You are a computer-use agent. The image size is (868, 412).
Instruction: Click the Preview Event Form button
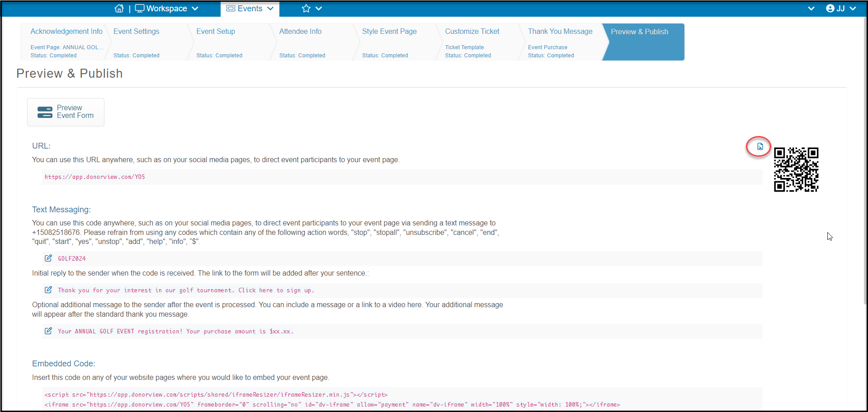point(66,112)
